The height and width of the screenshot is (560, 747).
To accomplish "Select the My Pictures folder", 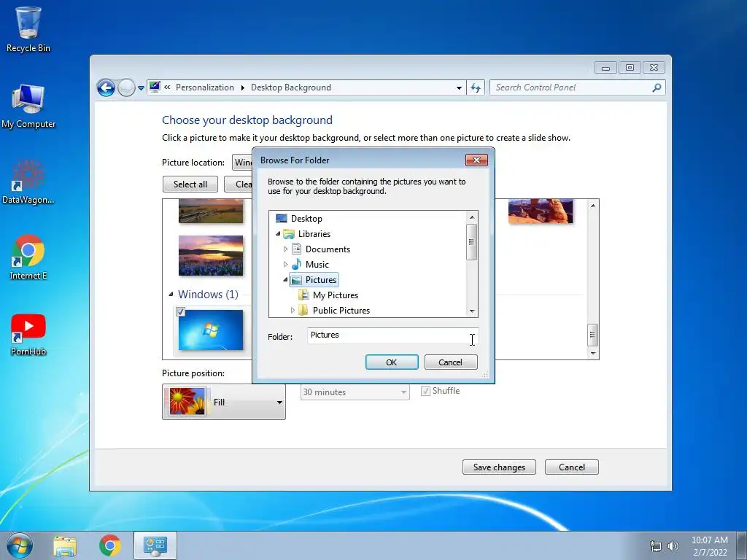I will pos(336,295).
